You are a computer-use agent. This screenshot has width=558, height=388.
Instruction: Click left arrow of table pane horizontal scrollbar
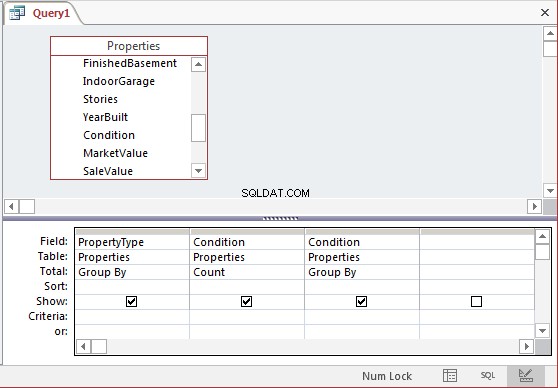click(x=11, y=206)
